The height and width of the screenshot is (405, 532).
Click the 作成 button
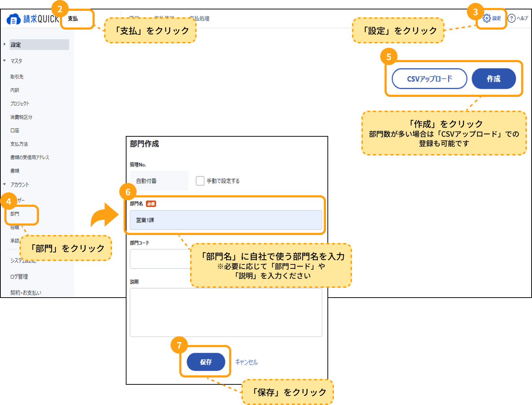pyautogui.click(x=493, y=79)
